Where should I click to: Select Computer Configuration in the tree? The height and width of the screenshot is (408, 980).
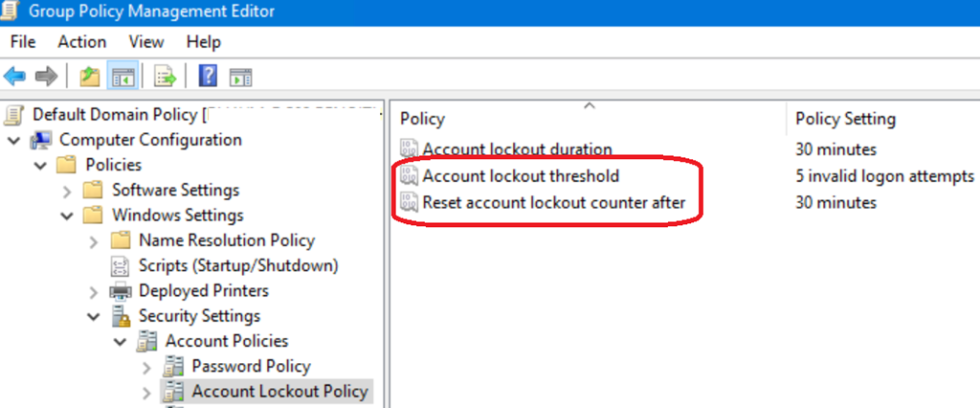click(150, 140)
